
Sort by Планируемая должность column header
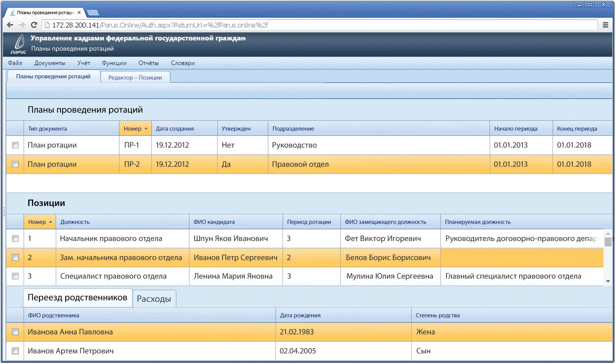tap(526, 222)
